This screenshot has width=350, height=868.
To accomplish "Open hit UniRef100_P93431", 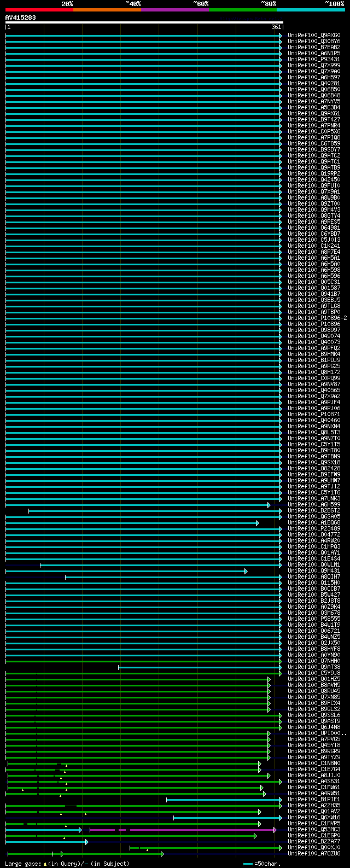I will 314,59.
